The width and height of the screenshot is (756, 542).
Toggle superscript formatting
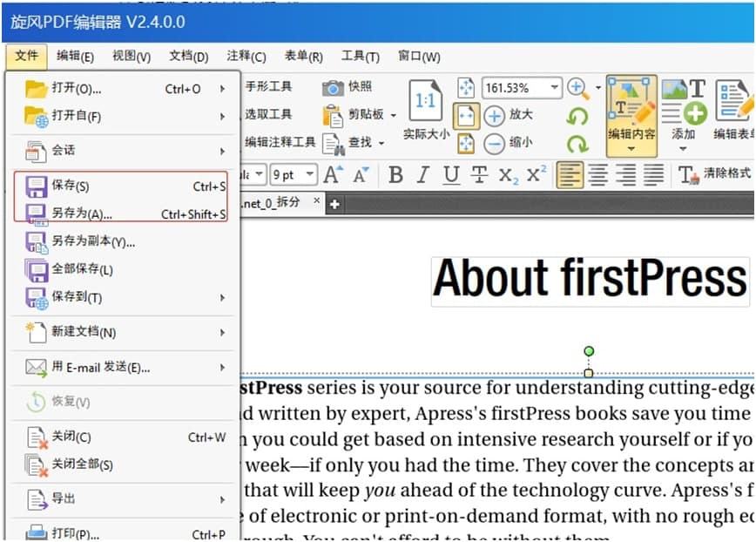pyautogui.click(x=537, y=173)
